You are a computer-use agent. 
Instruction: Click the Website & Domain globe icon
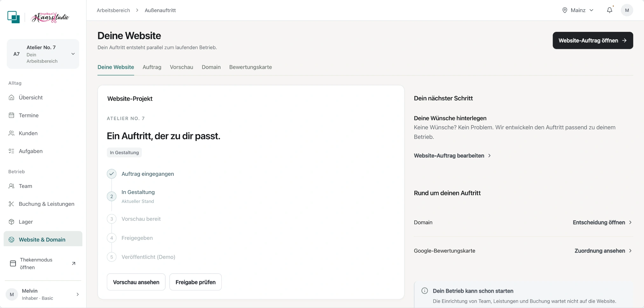11,240
